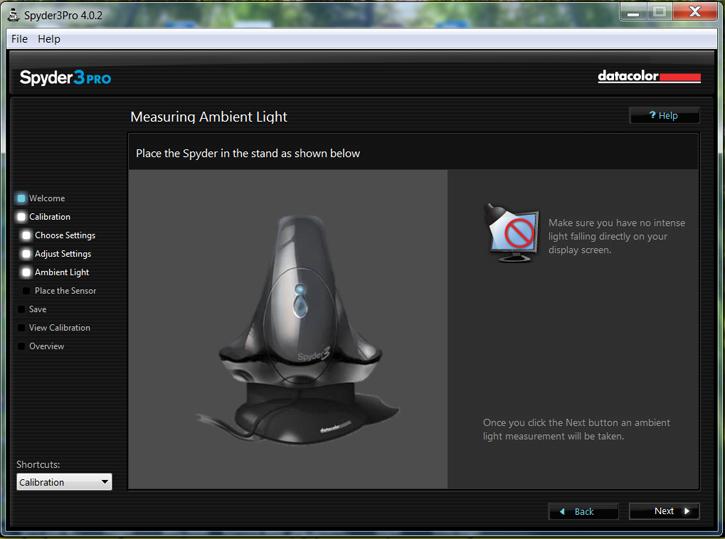Go Back to previous step

[583, 511]
